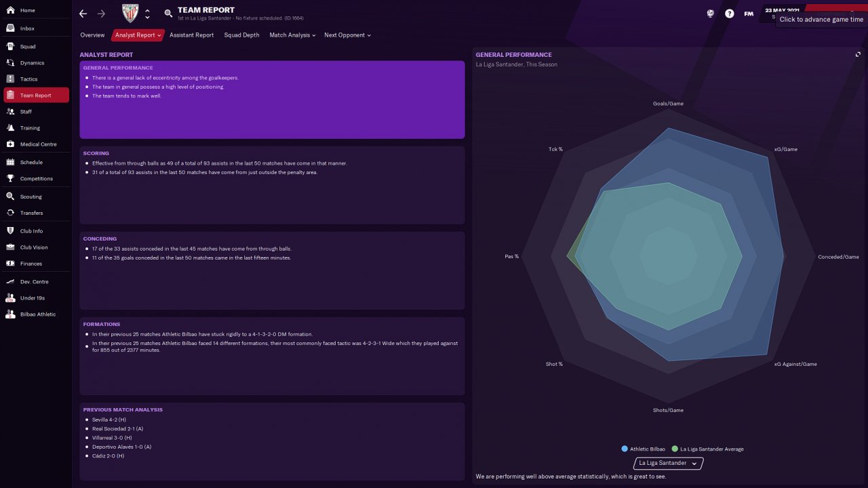Image resolution: width=868 pixels, height=488 pixels.
Task: Open the FM menu
Action: tap(749, 14)
